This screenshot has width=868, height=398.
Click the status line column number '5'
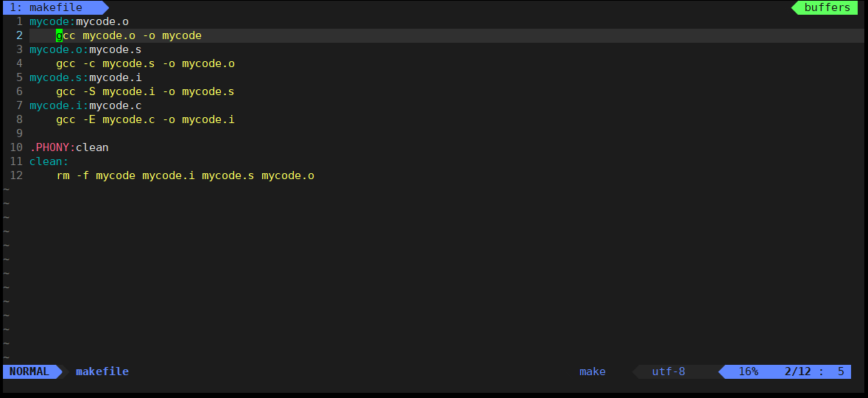tap(841, 371)
